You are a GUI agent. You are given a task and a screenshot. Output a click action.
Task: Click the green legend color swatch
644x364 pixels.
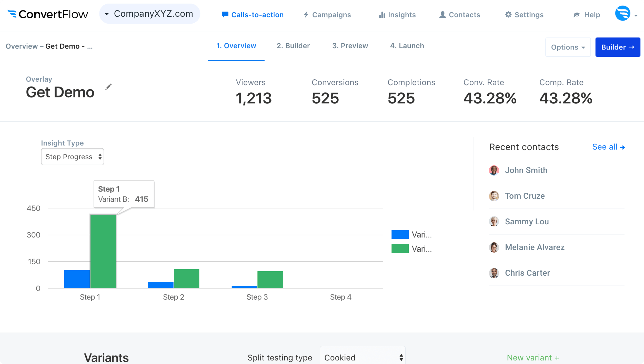tap(400, 249)
